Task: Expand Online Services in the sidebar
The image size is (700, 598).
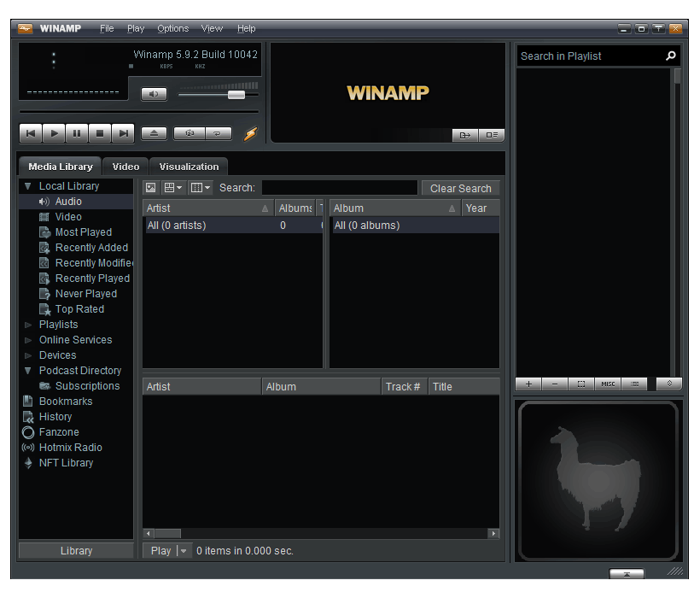Action: pos(28,340)
